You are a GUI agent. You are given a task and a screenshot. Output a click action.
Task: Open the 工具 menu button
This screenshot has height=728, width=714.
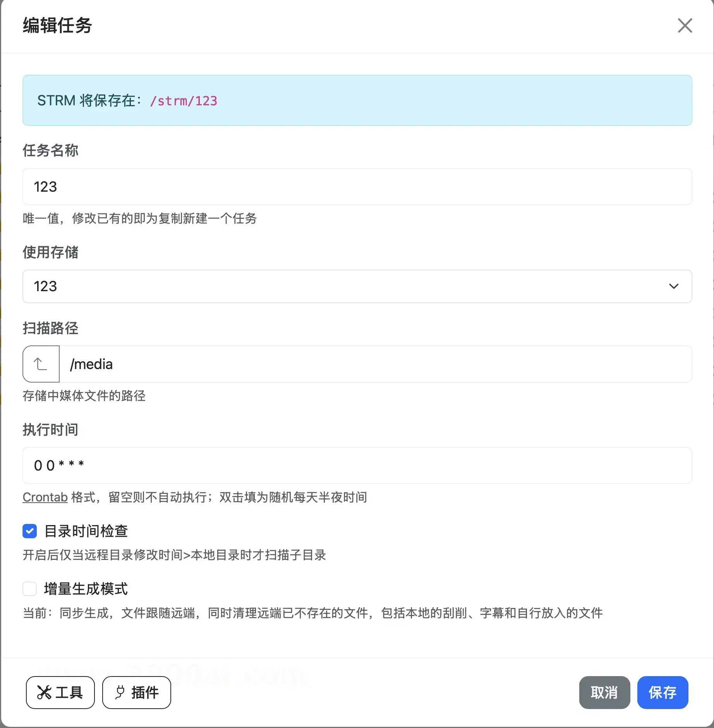[60, 693]
